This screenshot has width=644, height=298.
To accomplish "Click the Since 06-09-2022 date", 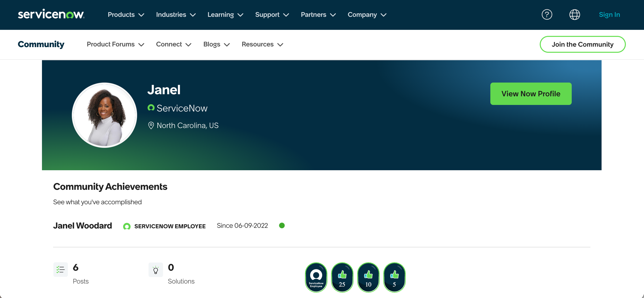I will 242,226.
